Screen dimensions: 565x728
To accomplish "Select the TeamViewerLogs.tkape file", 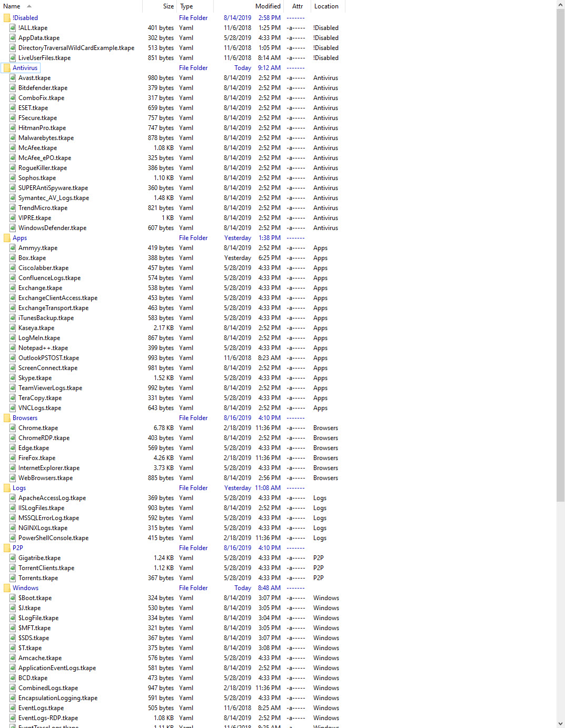I will 51,388.
